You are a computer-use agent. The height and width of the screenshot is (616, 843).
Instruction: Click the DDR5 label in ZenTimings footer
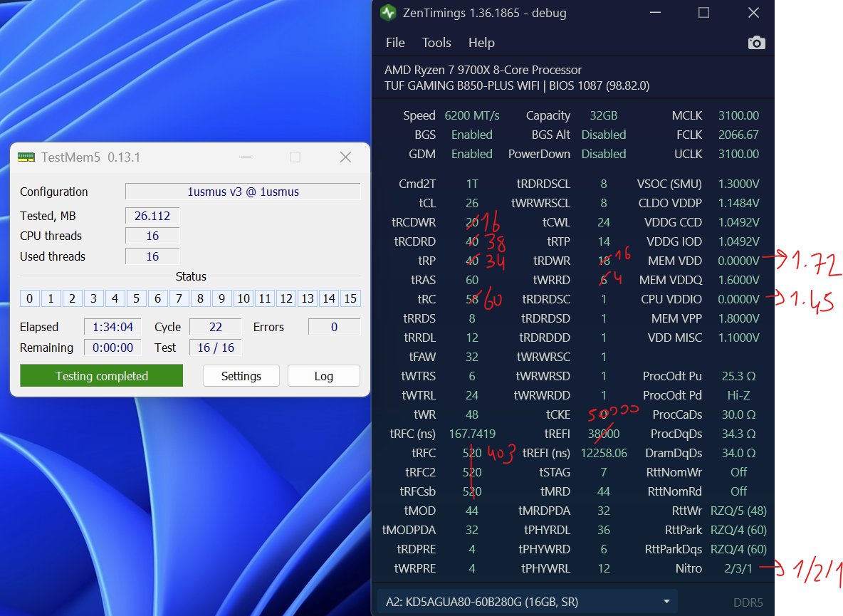[748, 602]
